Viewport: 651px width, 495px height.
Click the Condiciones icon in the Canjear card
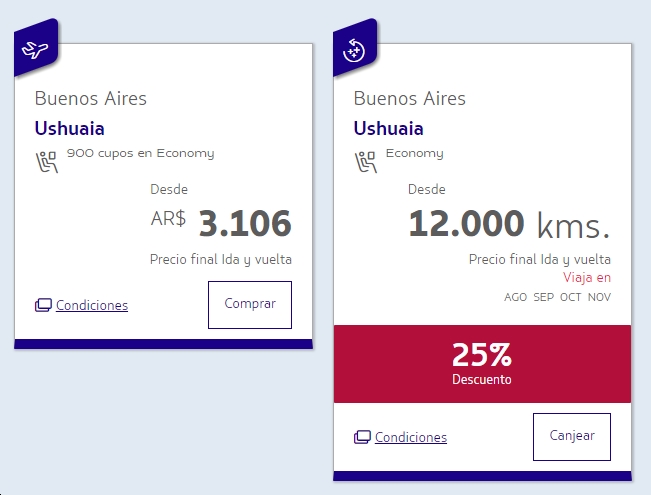pyautogui.click(x=362, y=437)
